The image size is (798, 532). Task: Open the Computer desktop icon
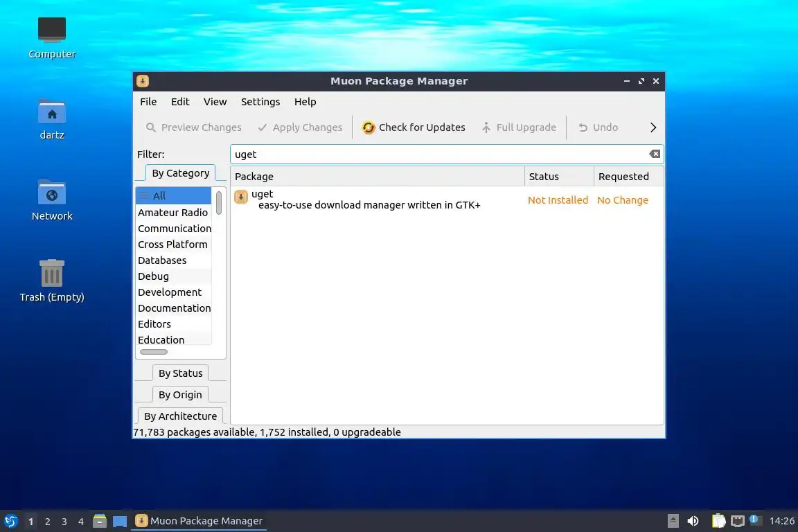(x=52, y=30)
